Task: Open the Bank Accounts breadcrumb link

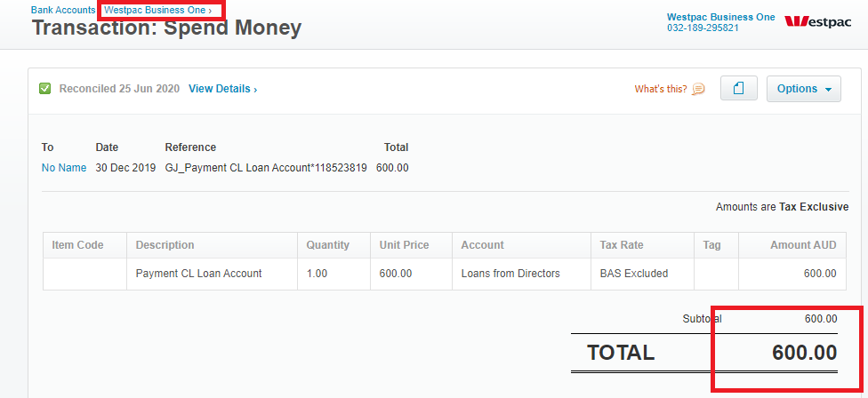Action: 63,10
